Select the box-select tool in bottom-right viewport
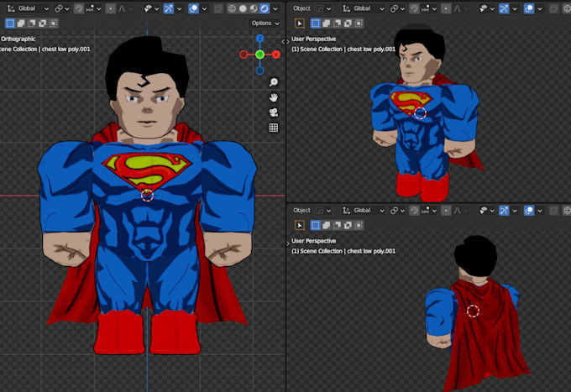 coord(299,225)
